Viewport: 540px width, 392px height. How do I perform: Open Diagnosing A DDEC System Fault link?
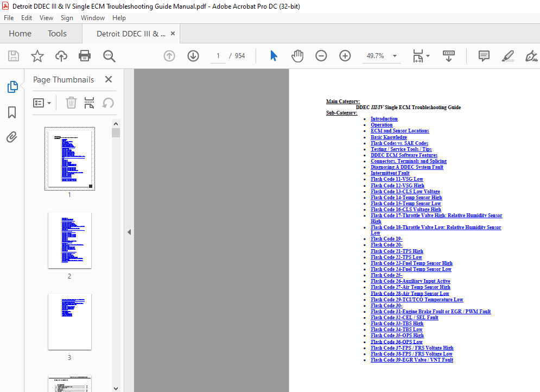407,167
